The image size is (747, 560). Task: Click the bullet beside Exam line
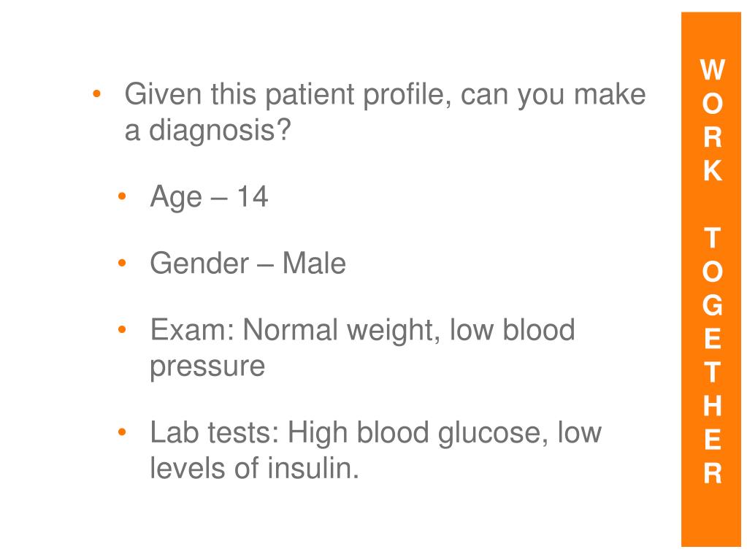pos(122,329)
